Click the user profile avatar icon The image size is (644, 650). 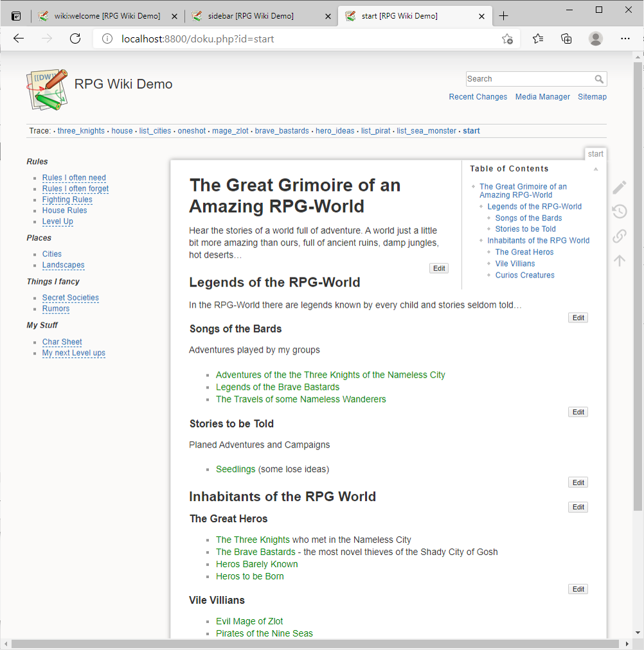pyautogui.click(x=596, y=39)
